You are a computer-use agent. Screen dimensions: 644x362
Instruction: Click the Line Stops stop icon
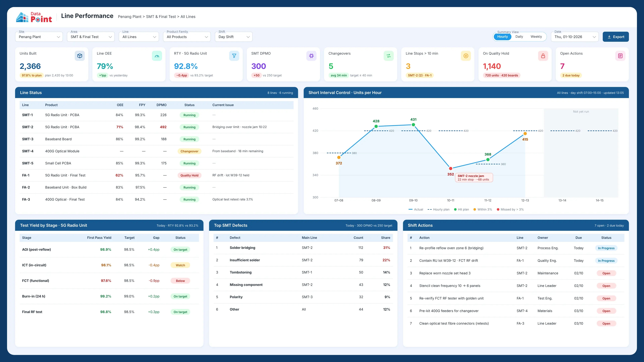click(466, 56)
